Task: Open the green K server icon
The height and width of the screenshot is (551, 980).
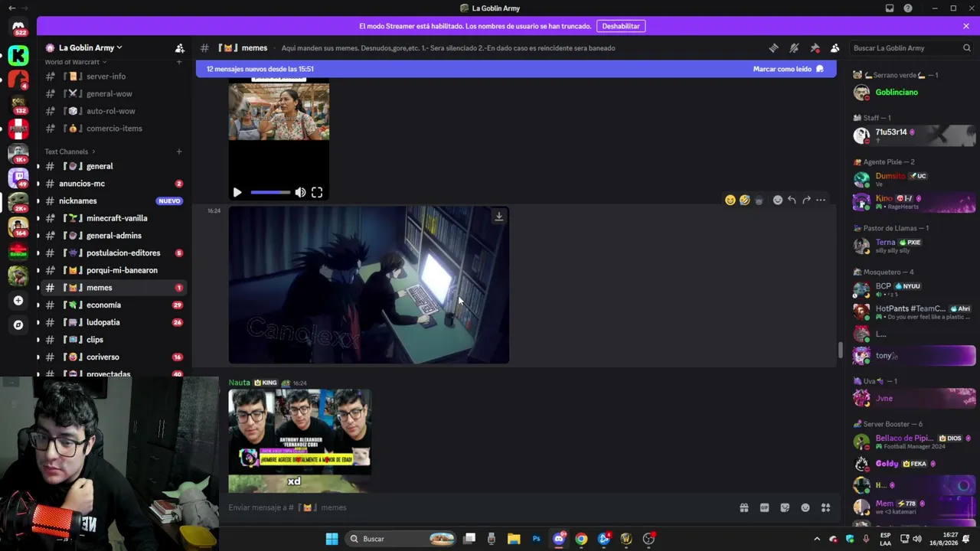Action: (x=18, y=55)
